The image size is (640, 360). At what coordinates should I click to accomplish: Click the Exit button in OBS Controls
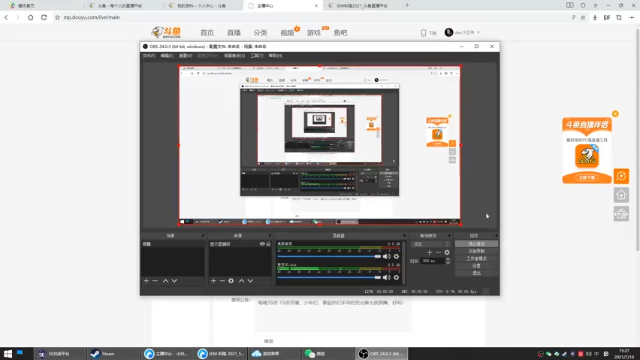point(476,273)
